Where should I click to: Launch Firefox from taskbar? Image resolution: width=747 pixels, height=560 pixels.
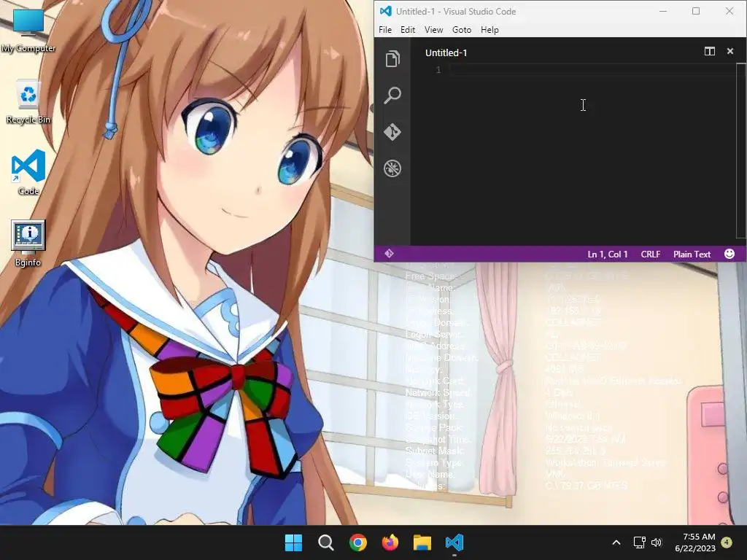[x=390, y=542]
